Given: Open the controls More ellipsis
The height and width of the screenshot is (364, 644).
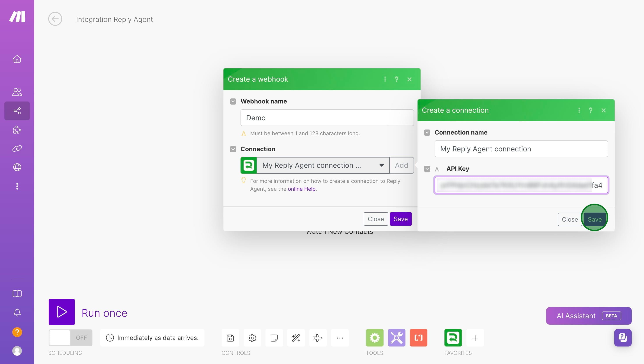Looking at the screenshot, I should pyautogui.click(x=340, y=338).
